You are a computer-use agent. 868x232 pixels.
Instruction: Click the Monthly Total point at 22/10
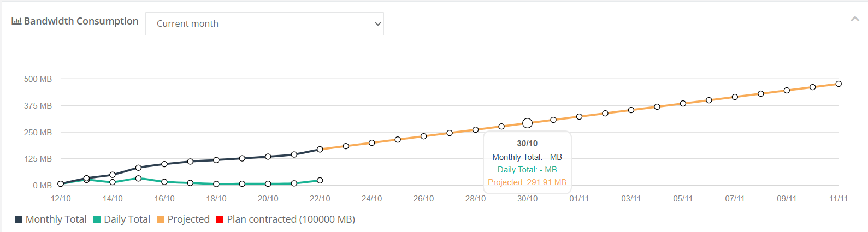point(320,149)
